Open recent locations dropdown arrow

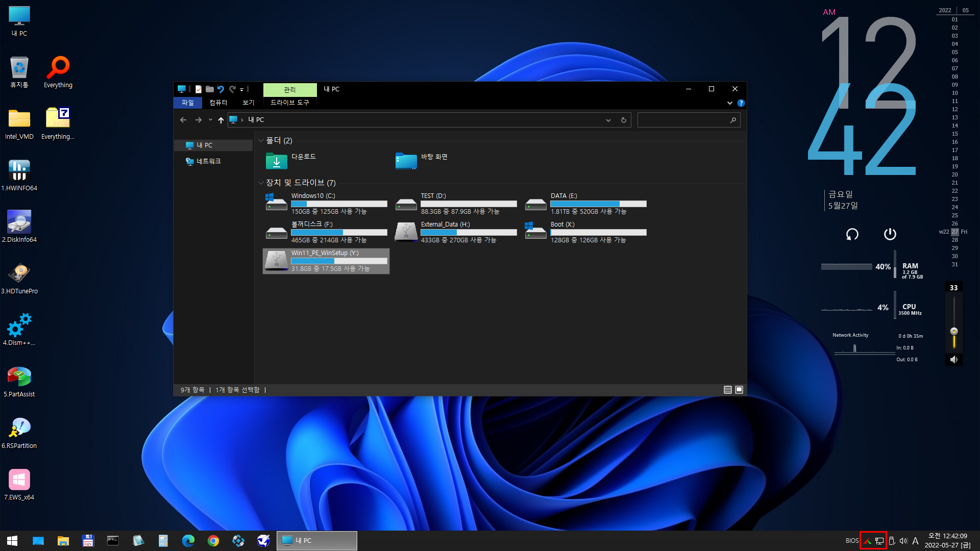click(x=210, y=120)
